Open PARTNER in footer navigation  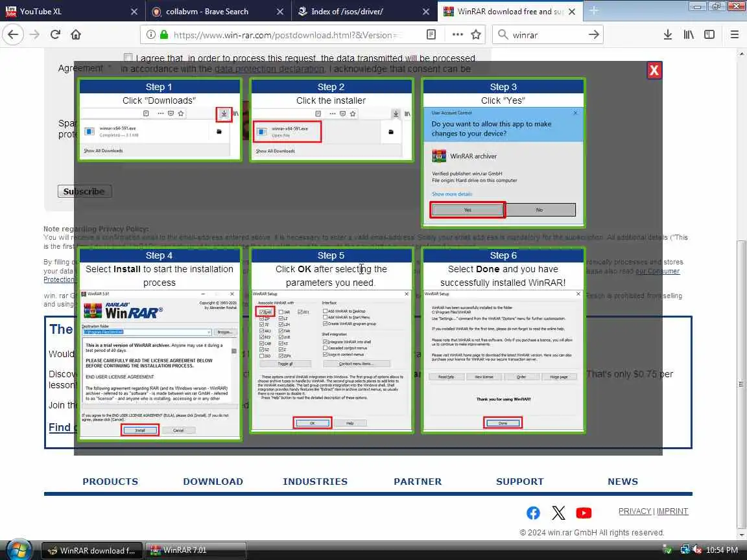click(x=418, y=482)
